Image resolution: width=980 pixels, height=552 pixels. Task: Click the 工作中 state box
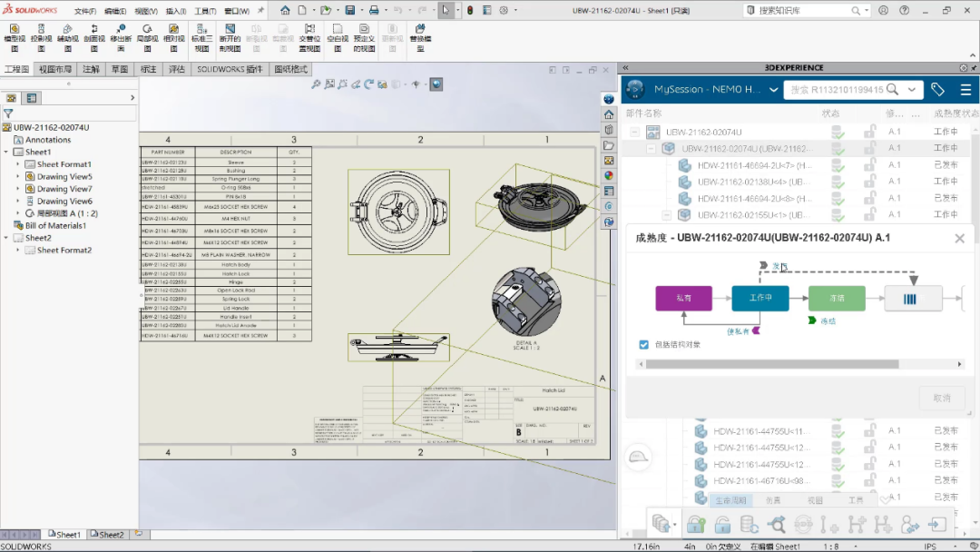(760, 298)
